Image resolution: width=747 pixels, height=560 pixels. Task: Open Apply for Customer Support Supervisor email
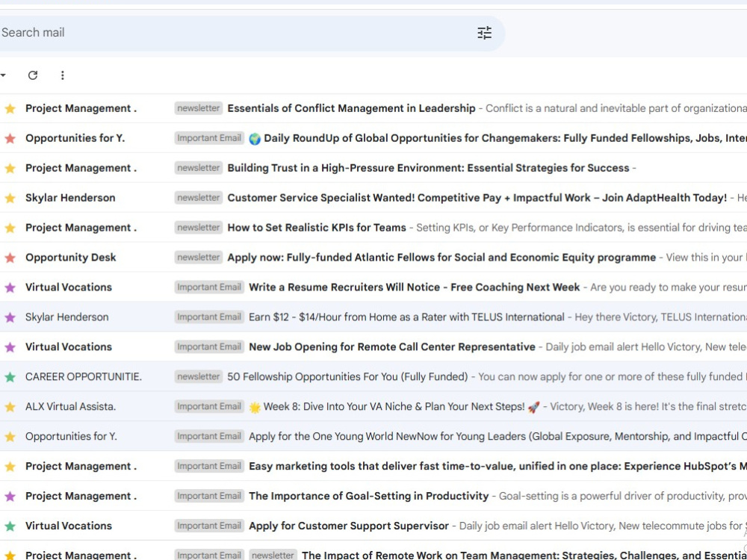click(349, 526)
